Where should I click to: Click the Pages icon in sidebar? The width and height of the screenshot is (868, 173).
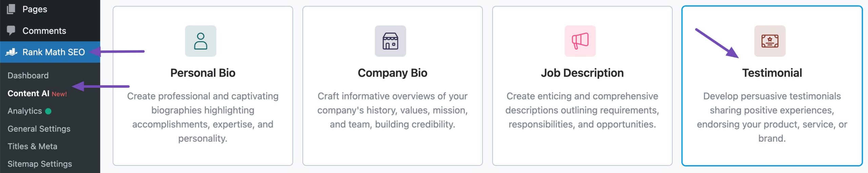point(11,9)
